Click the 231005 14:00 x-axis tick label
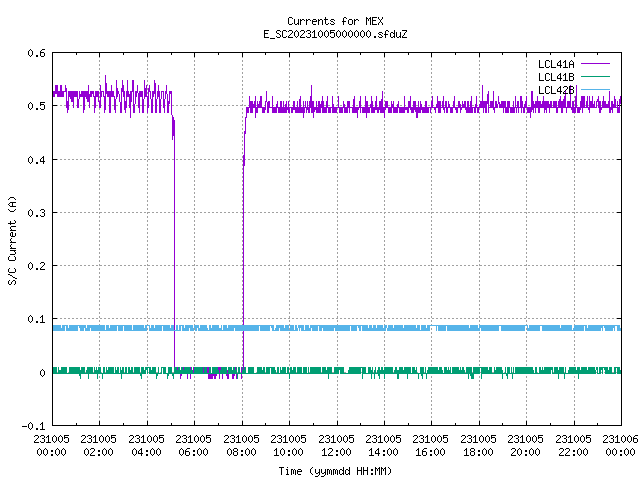Screen dimensions: 640x480 coord(383,446)
